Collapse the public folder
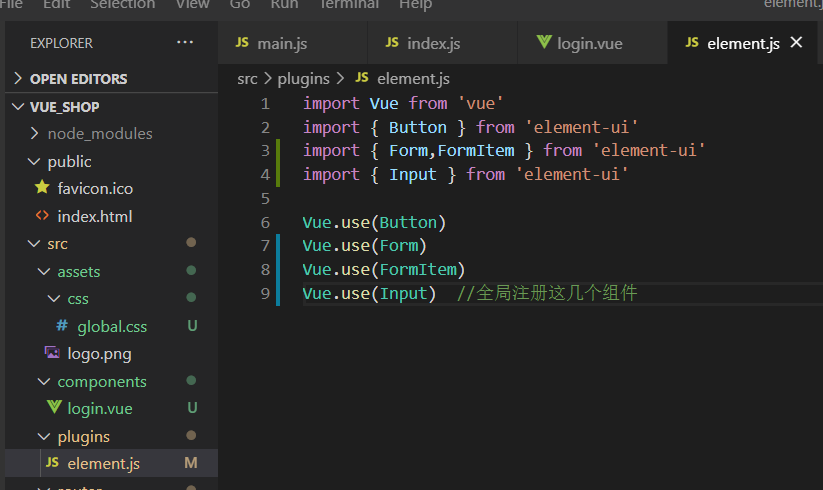This screenshot has height=490, width=823. (34, 162)
